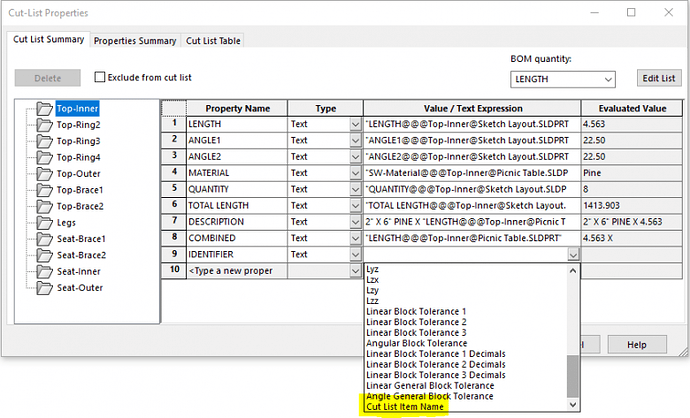Click the Seat-Brace1 folder icon
The image size is (690, 418).
click(44, 239)
